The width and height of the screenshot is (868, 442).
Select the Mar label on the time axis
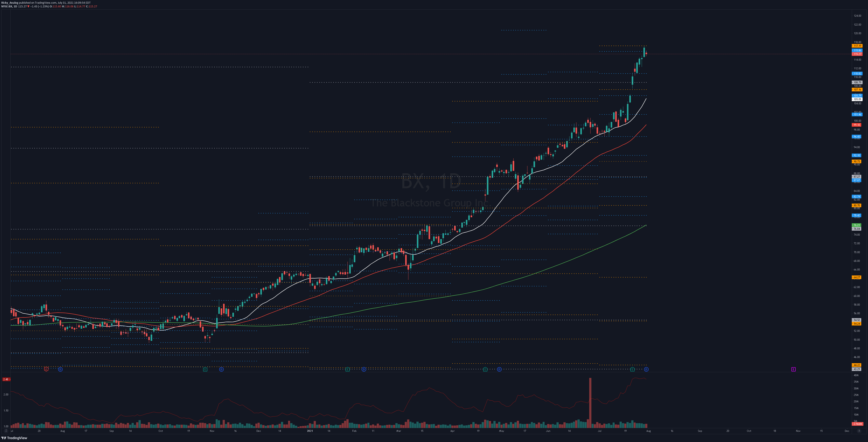pyautogui.click(x=399, y=431)
